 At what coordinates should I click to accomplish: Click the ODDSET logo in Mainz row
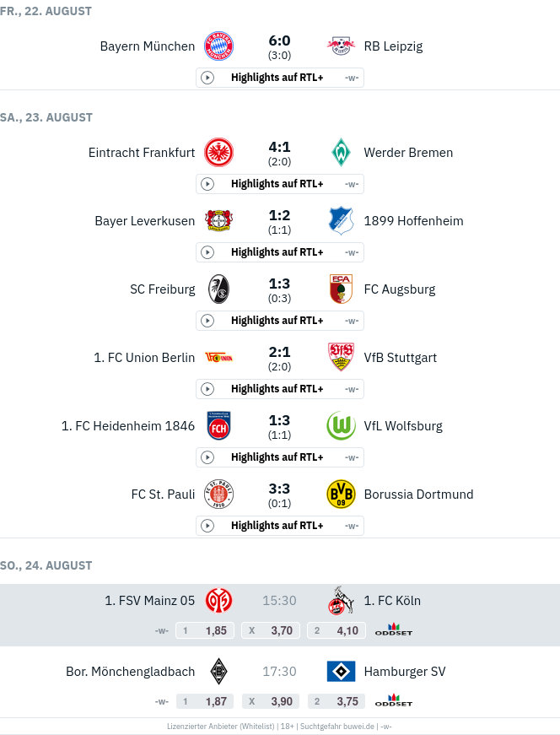(394, 630)
